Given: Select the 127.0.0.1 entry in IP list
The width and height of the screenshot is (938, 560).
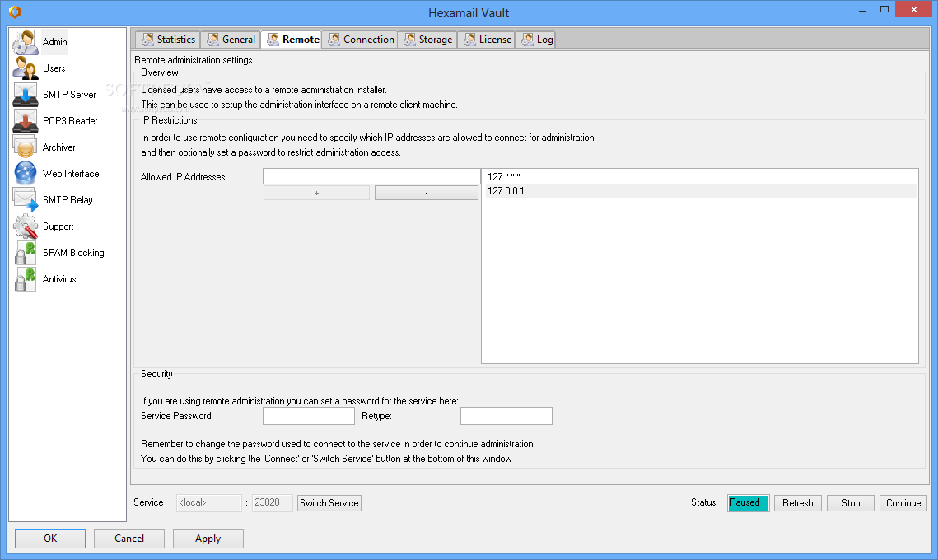Looking at the screenshot, I should (700, 191).
